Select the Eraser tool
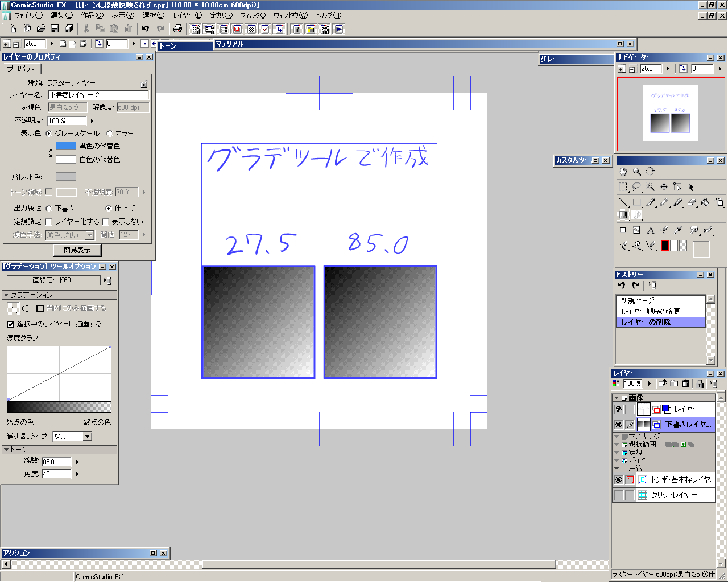Viewport: 728px width, 582px height. (x=692, y=202)
